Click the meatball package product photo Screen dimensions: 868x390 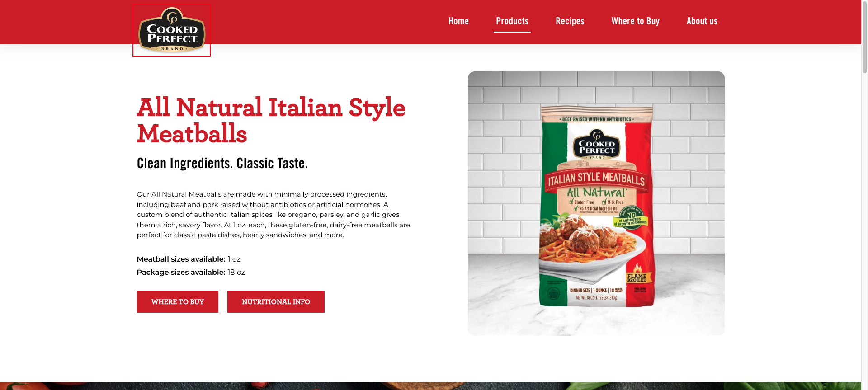click(596, 203)
